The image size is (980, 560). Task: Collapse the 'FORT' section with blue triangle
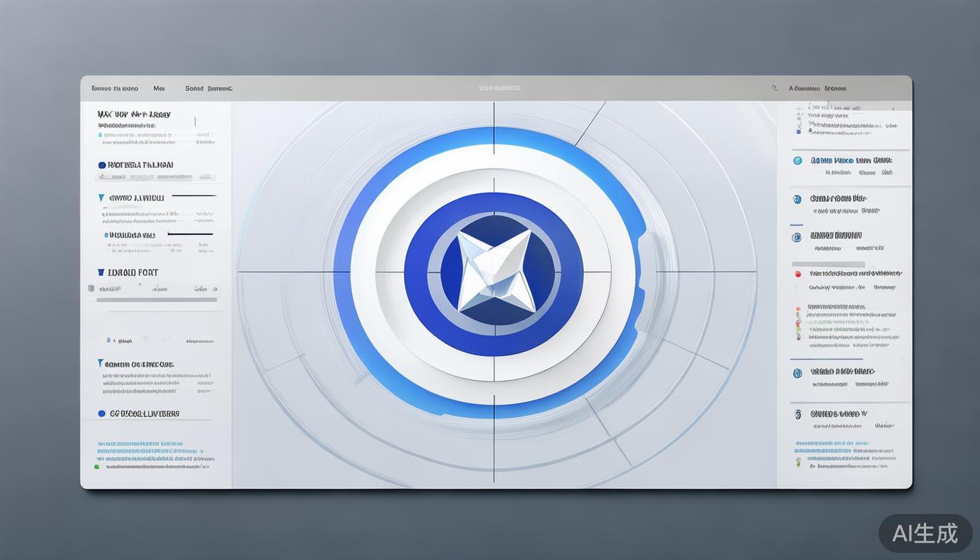point(101,272)
